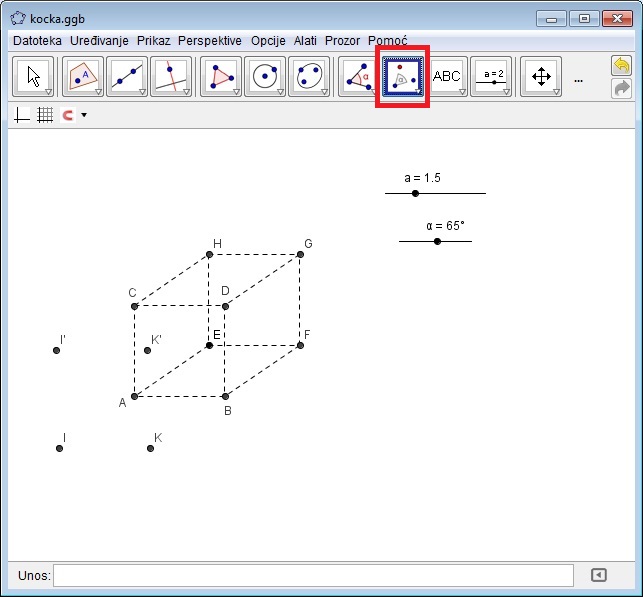Open the Uređivanje menu
This screenshot has width=643, height=597.
pyautogui.click(x=99, y=41)
